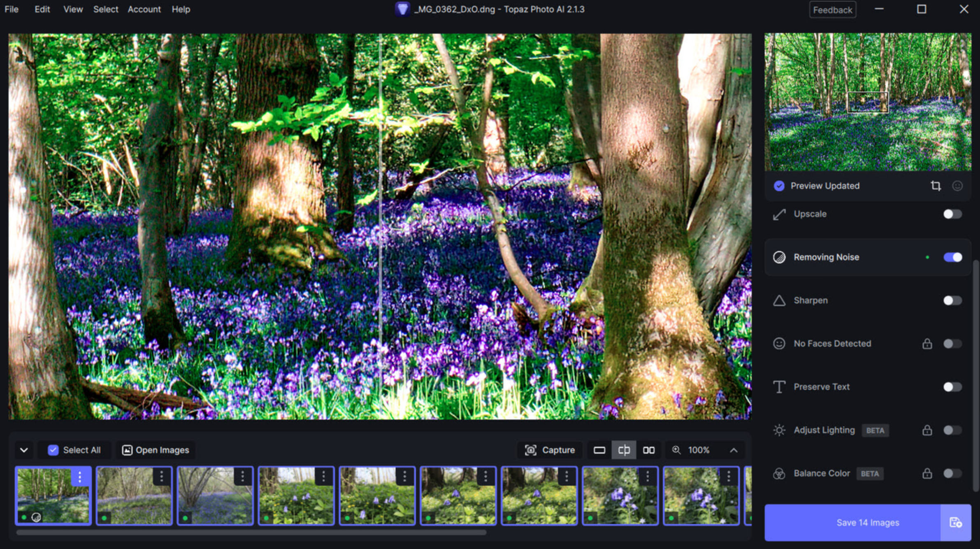The height and width of the screenshot is (549, 980).
Task: Enable the Upscale toggle
Action: (952, 214)
